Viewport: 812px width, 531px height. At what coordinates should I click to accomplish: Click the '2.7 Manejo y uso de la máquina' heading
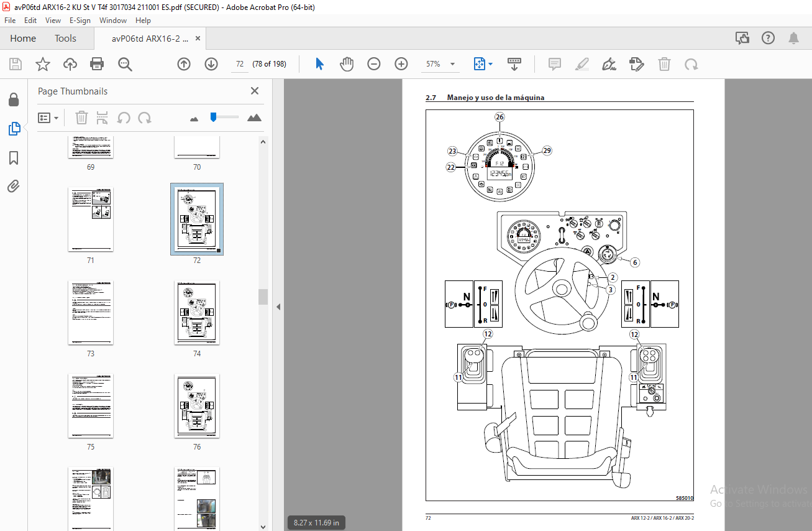[x=485, y=98]
